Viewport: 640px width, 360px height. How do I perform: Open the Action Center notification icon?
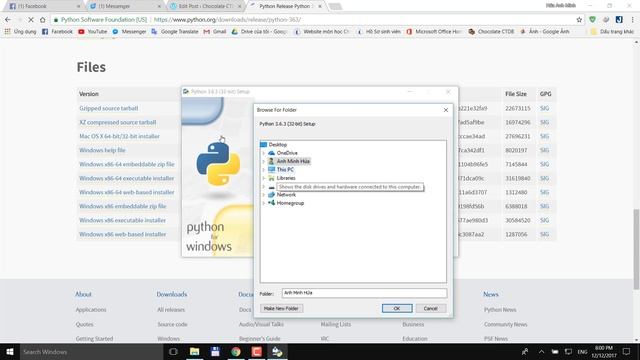[626, 352]
